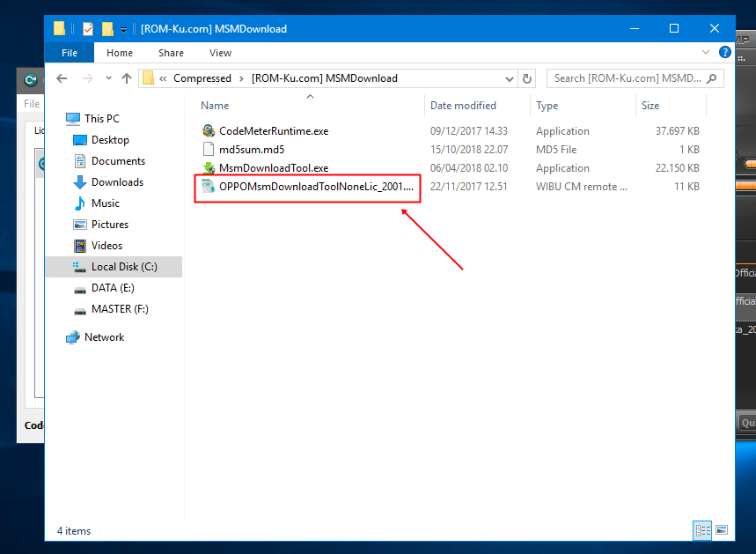The height and width of the screenshot is (554, 756).
Task: Select the OPPOMsmDownloadToolNoneLic file icon
Action: pos(209,186)
